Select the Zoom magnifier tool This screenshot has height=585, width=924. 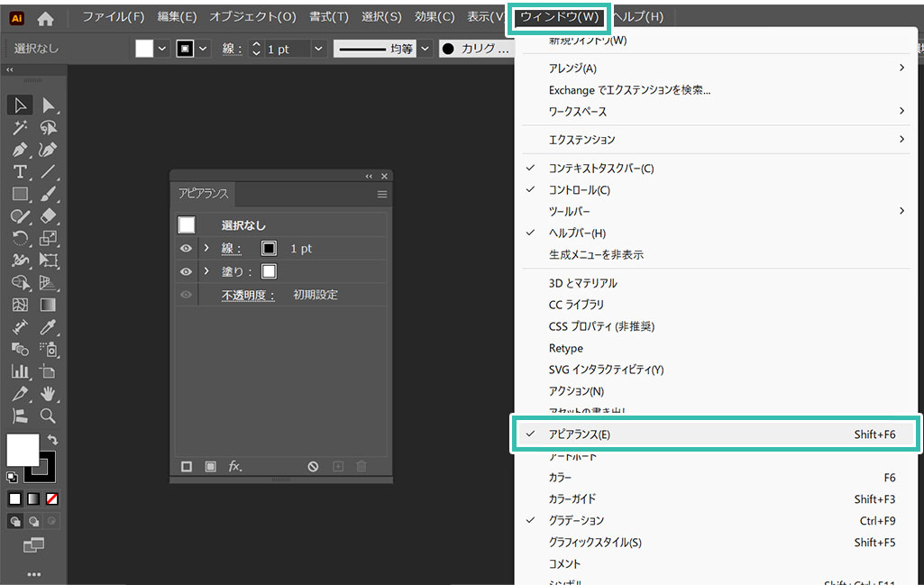point(49,416)
